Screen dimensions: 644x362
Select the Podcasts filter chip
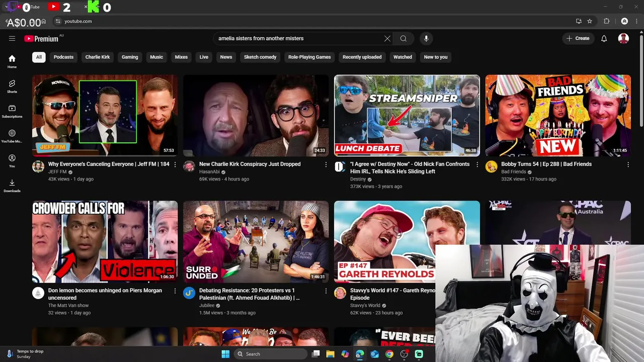pos(63,57)
